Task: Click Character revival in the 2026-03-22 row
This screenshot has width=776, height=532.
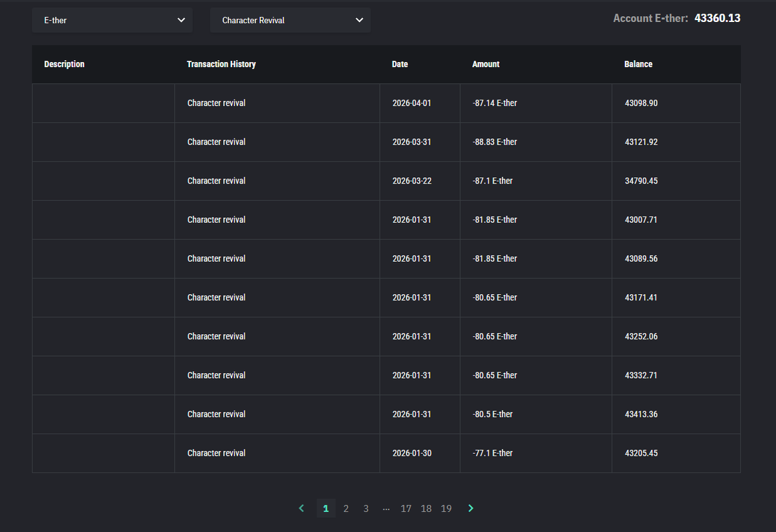Action: [217, 181]
